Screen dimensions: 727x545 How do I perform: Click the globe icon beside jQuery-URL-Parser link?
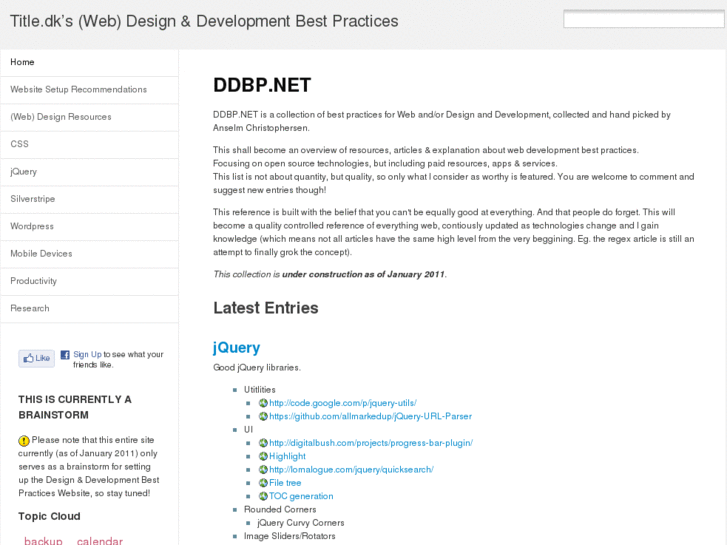click(x=263, y=416)
